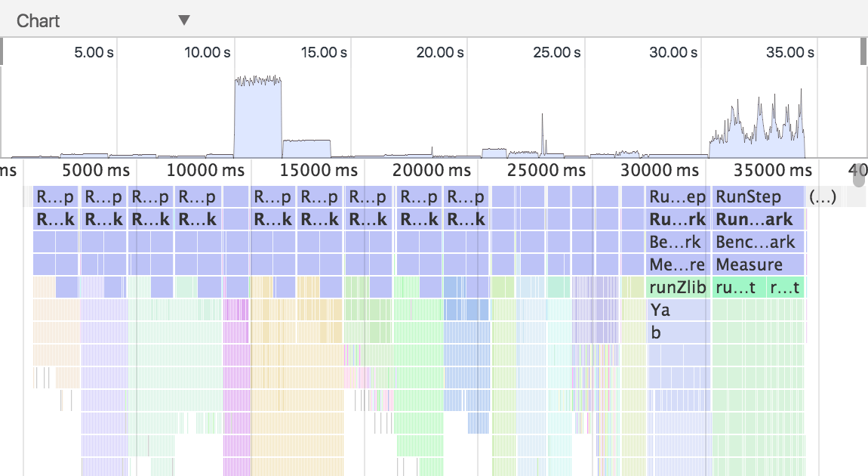
Task: Select the green r…t flame block
Action: point(786,288)
